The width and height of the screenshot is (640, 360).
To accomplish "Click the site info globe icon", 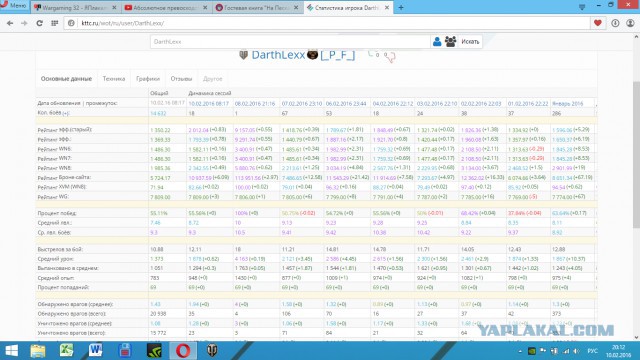I will point(71,23).
